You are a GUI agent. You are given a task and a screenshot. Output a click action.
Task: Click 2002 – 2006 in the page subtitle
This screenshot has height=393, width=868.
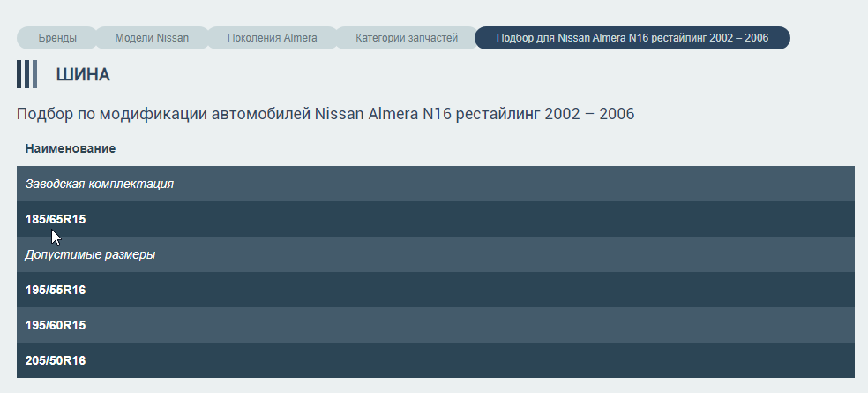[x=589, y=114]
